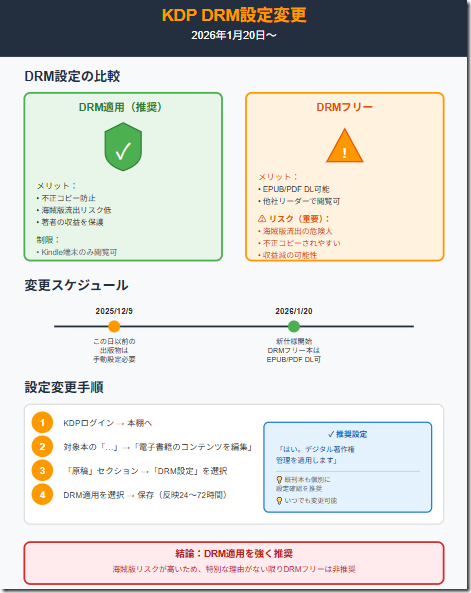Click the orange timeline dot for 2025/12/9

pos(114,326)
